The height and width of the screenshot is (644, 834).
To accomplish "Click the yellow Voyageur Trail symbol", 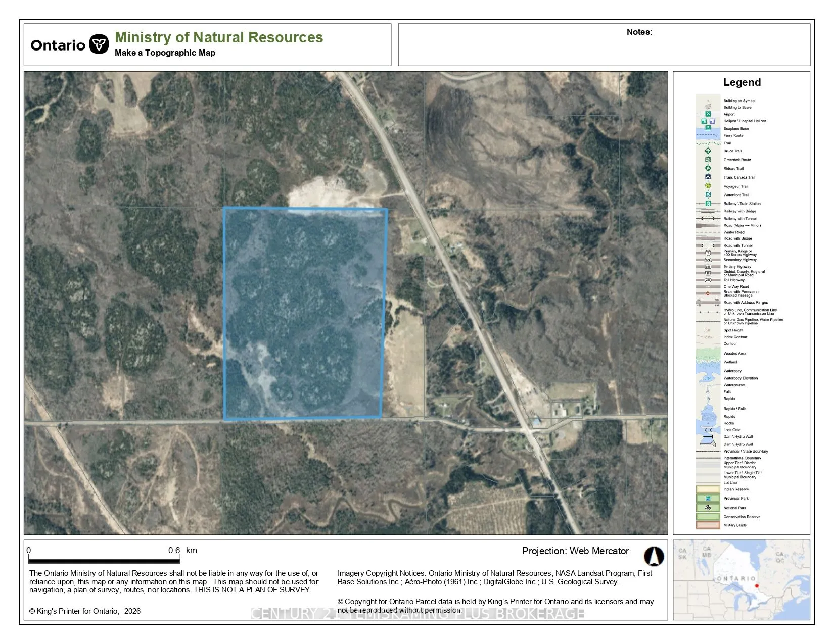I will 708,186.
